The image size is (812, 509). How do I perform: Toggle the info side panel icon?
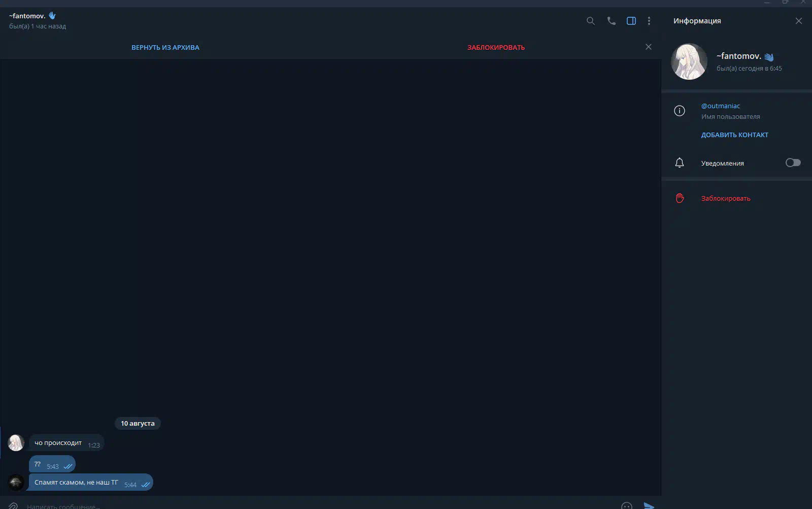(631, 21)
